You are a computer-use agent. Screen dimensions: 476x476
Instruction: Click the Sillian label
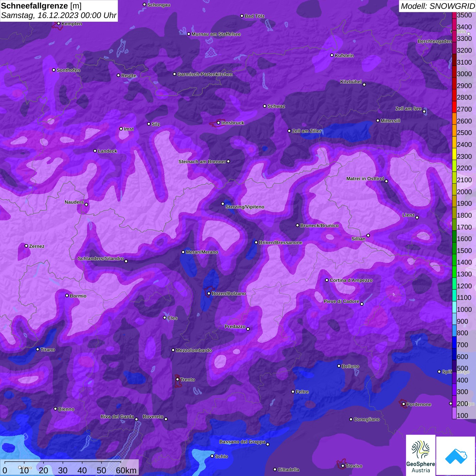coord(358,239)
